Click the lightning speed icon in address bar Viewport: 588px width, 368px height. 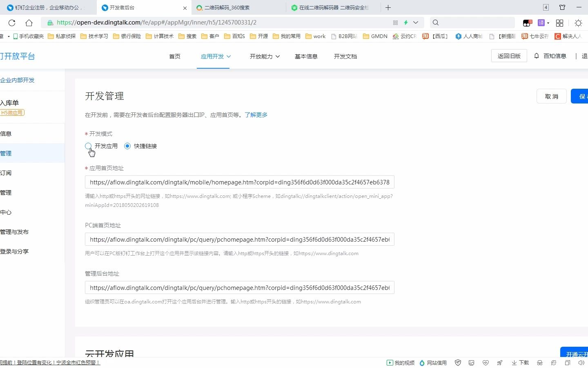coord(405,22)
